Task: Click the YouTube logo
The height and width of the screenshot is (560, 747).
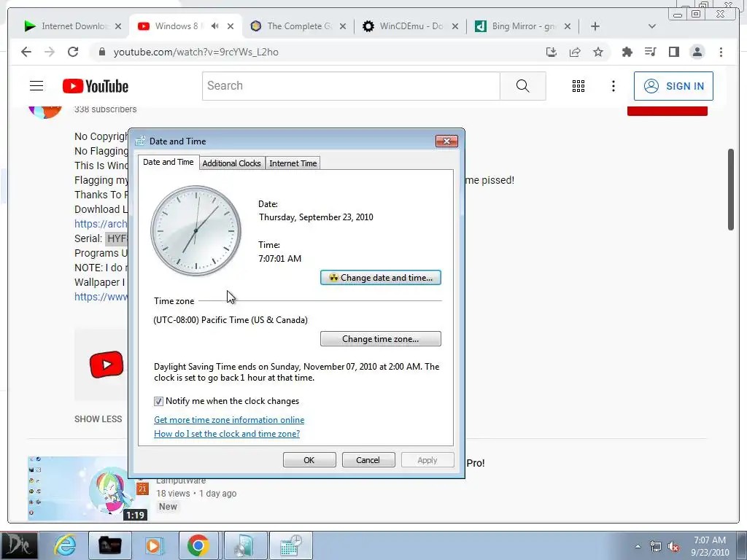Action: click(x=96, y=86)
